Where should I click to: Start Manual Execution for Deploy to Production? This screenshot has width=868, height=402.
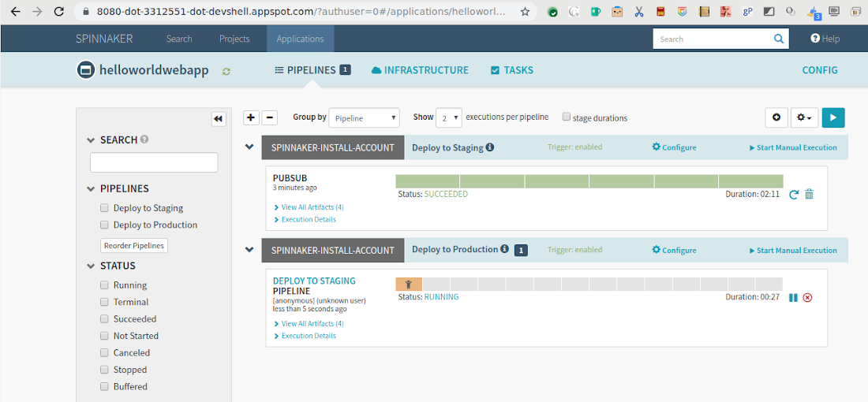click(793, 251)
